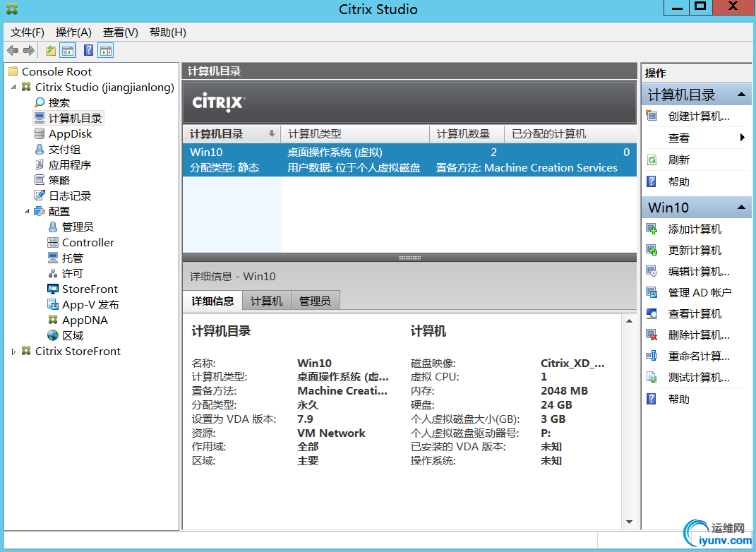
Task: Click the StoreFront monitor icon under 配置
Action: pyautogui.click(x=53, y=289)
